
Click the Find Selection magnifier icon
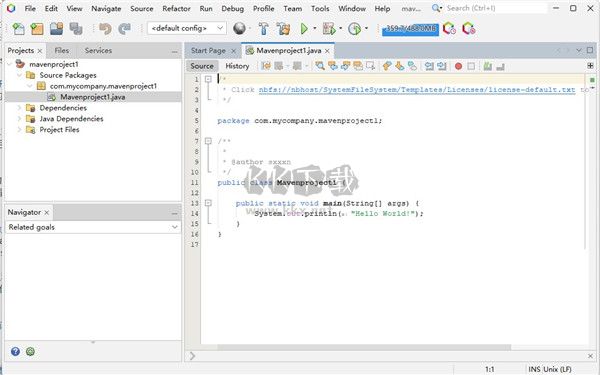[x=320, y=66]
